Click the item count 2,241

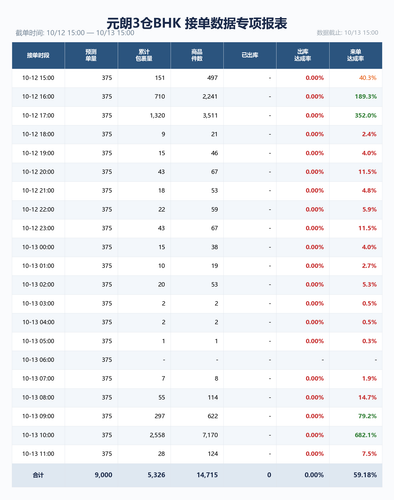click(x=210, y=97)
